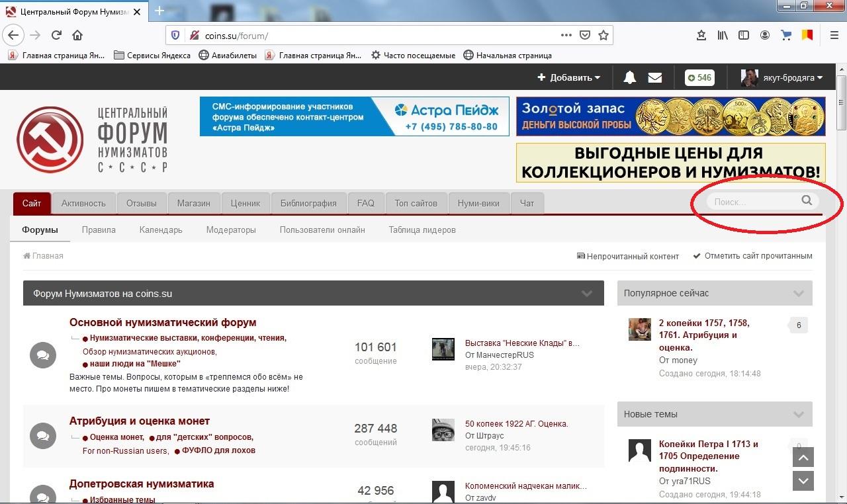Click the Золотой запас banner
The width and height of the screenshot is (847, 504).
point(670,116)
